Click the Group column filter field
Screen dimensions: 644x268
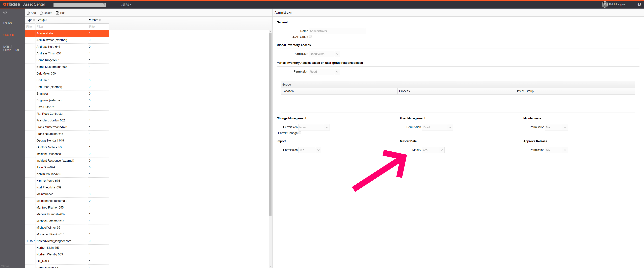coord(61,26)
